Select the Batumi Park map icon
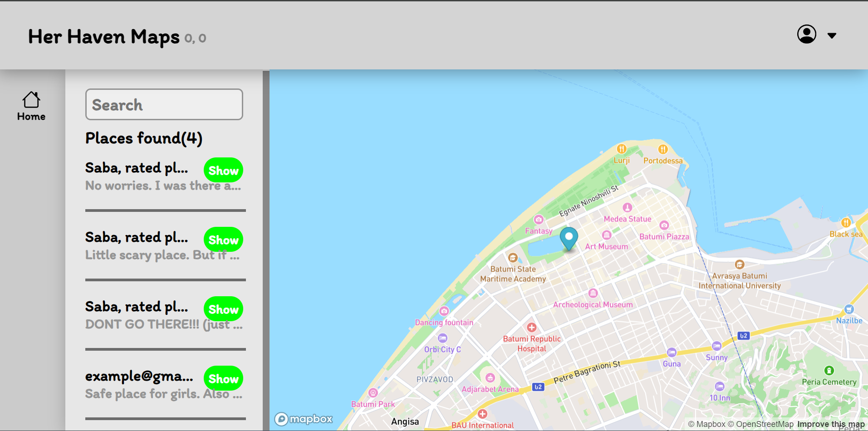868x431 pixels. 373,392
